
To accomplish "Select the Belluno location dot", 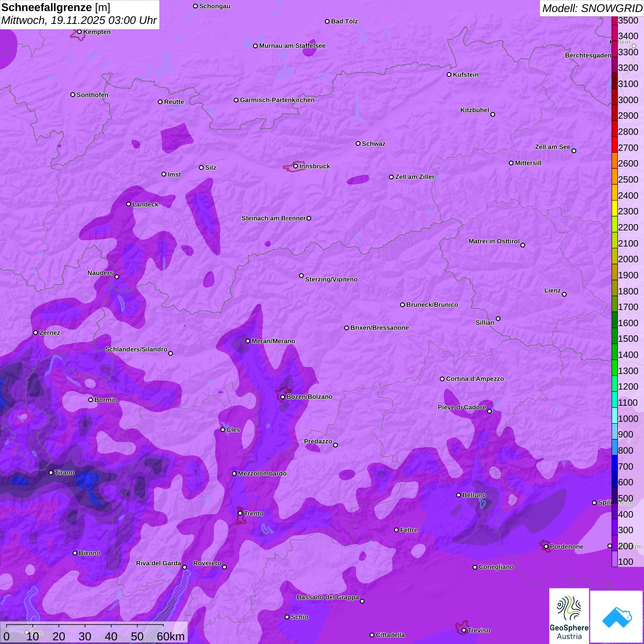I will (x=459, y=495).
